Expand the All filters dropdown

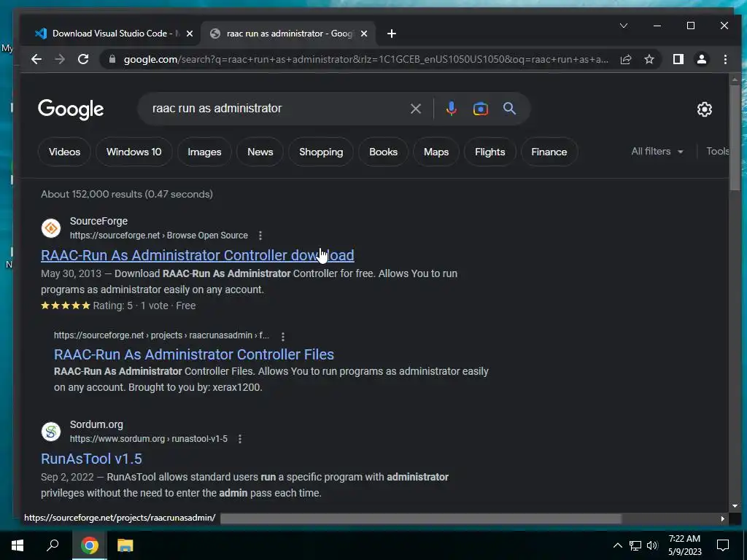657,152
